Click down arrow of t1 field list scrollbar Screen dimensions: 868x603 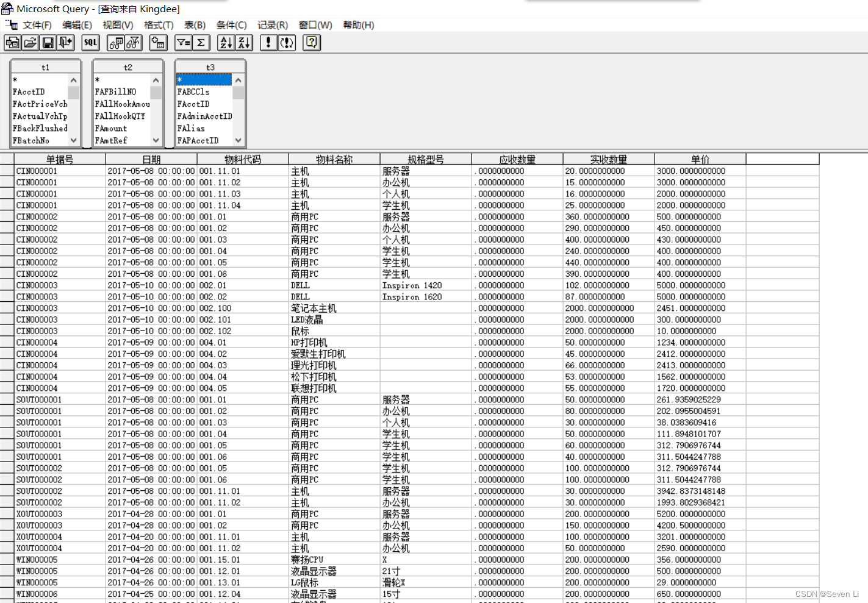[74, 140]
